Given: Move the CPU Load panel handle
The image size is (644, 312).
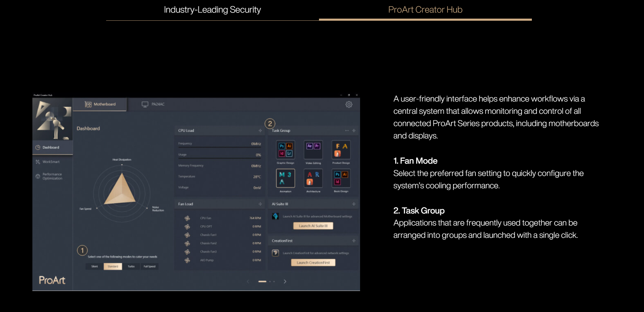Looking at the screenshot, I should [x=260, y=131].
